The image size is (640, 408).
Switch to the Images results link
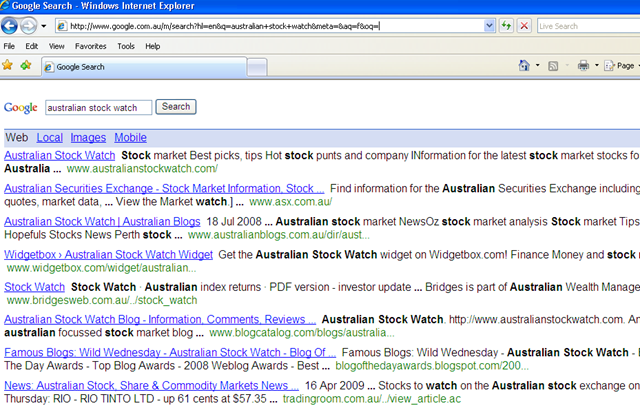pos(88,137)
